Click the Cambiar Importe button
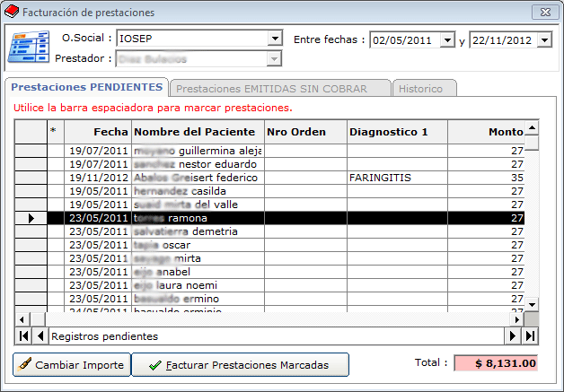The height and width of the screenshot is (392, 564). [72, 365]
